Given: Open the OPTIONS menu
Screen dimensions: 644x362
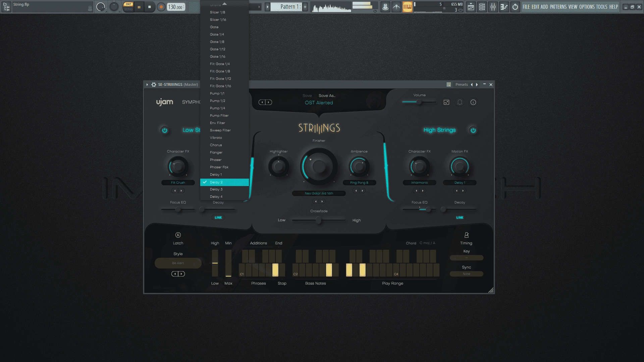Looking at the screenshot, I should coord(587,7).
